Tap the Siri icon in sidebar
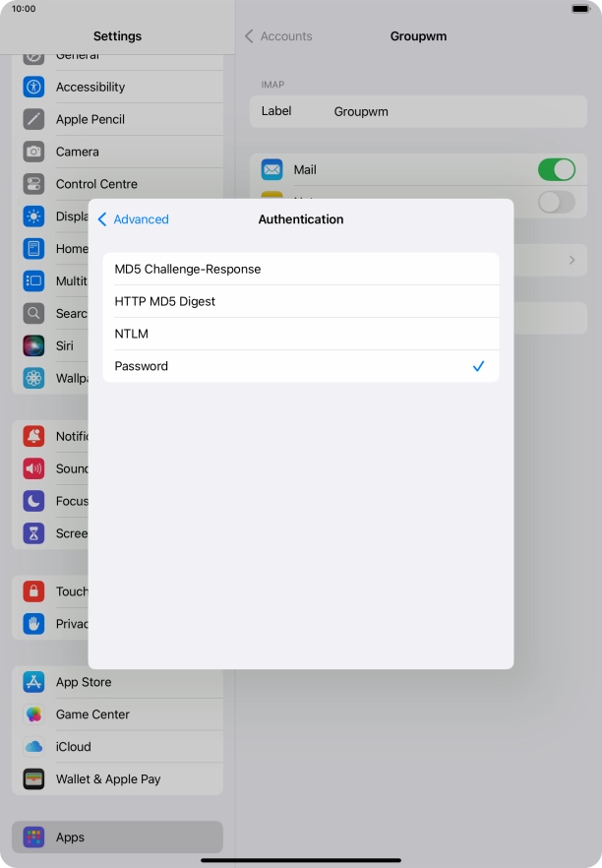This screenshot has height=868, width=602. coord(34,346)
